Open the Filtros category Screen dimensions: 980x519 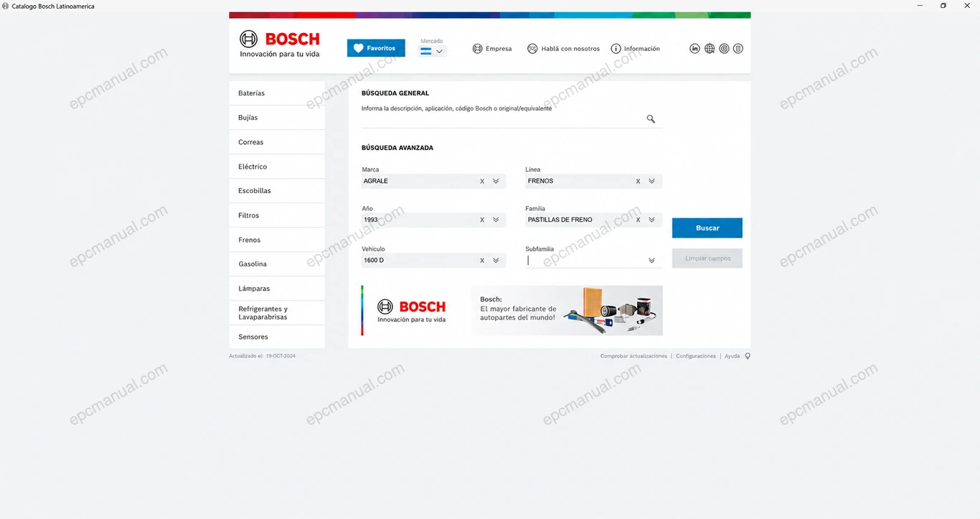click(277, 215)
